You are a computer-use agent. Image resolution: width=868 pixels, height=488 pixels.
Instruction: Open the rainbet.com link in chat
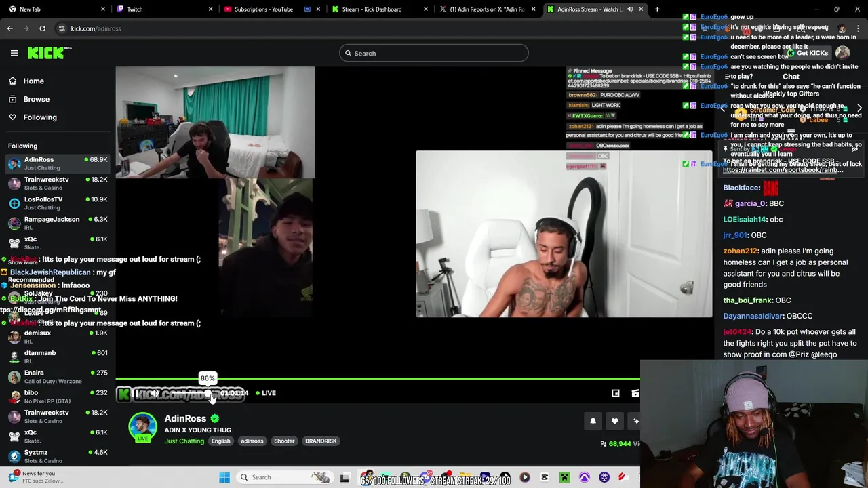(x=783, y=170)
